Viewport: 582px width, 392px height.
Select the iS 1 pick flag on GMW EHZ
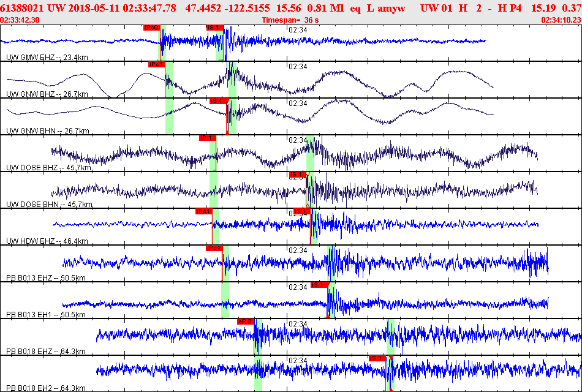point(215,28)
